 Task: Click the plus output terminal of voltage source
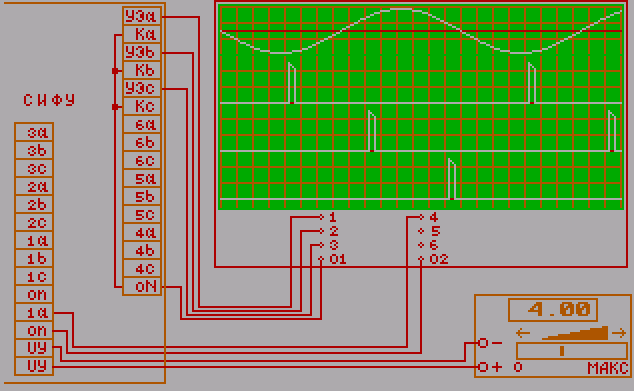point(483,367)
